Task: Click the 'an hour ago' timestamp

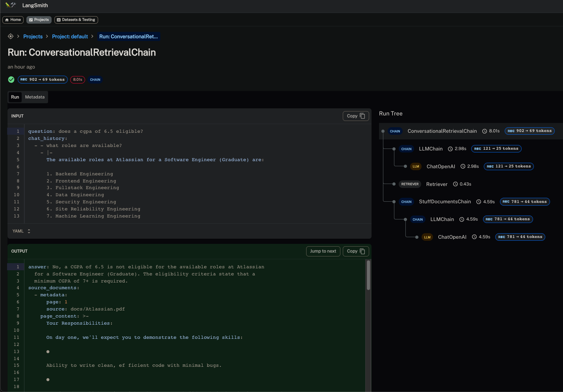Action: tap(21, 67)
